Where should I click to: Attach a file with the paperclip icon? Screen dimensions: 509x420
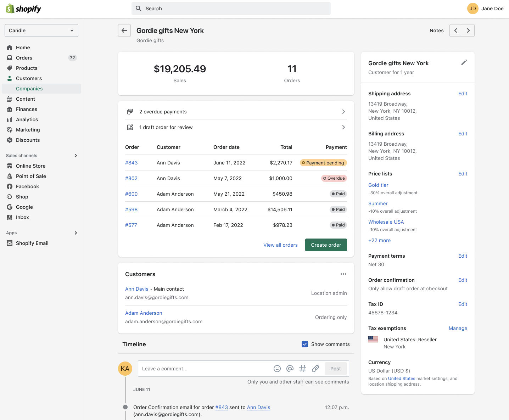coord(315,369)
